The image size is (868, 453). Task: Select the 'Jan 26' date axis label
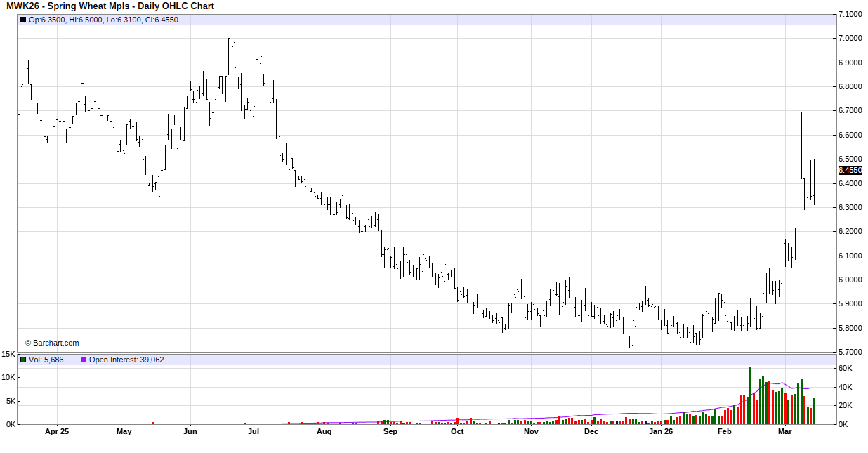(660, 432)
